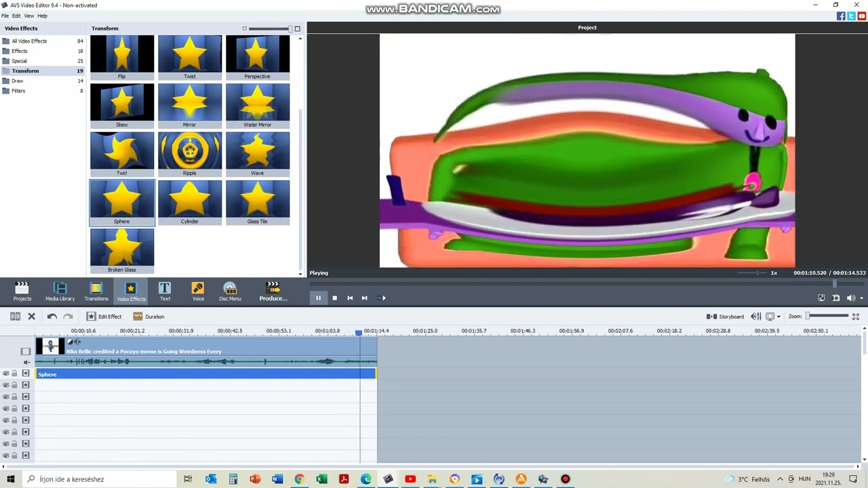Switch to Storyboard view
The height and width of the screenshot is (488, 868).
725,317
